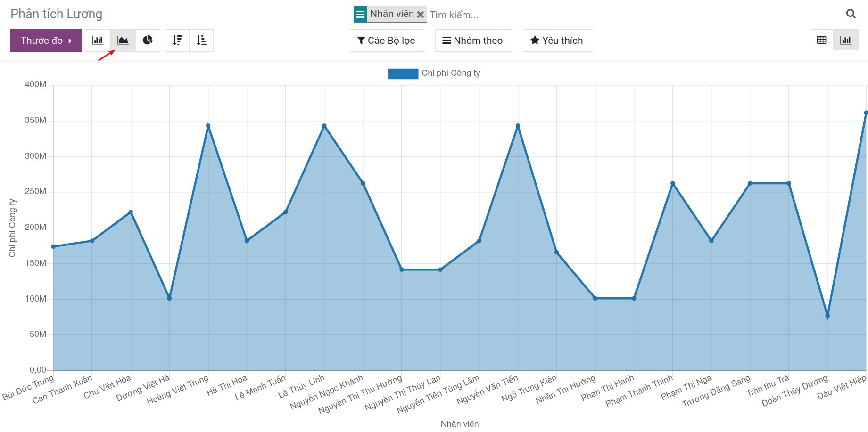Click the search magnifier icon
The width and height of the screenshot is (868, 432).
tap(851, 14)
